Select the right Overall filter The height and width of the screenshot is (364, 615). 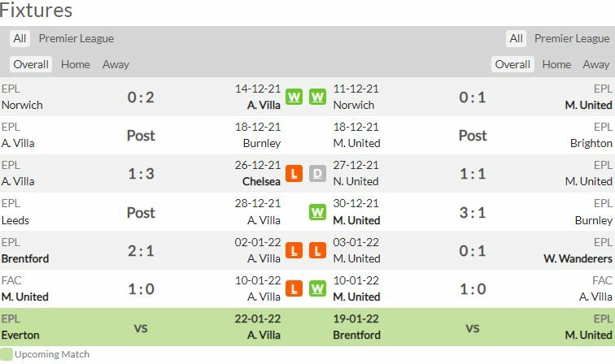click(512, 64)
